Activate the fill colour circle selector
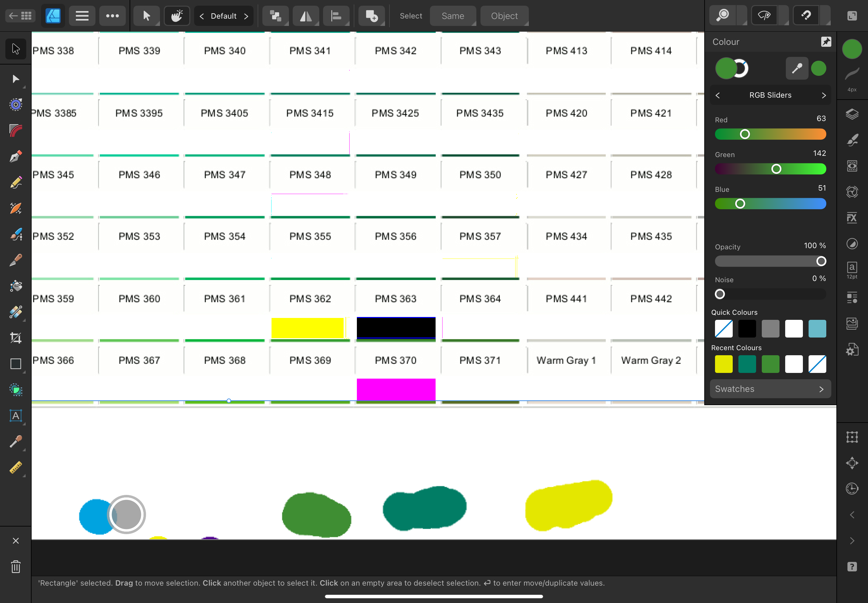 click(725, 68)
